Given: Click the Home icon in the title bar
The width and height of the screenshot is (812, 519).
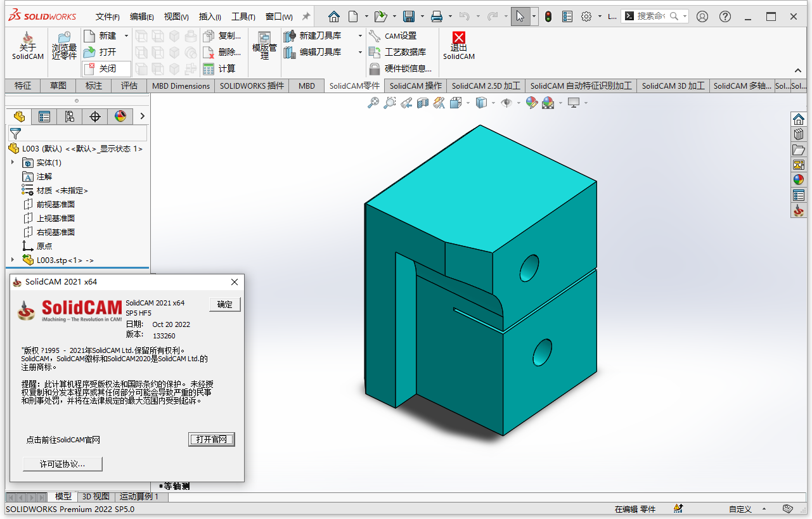Looking at the screenshot, I should [x=334, y=16].
